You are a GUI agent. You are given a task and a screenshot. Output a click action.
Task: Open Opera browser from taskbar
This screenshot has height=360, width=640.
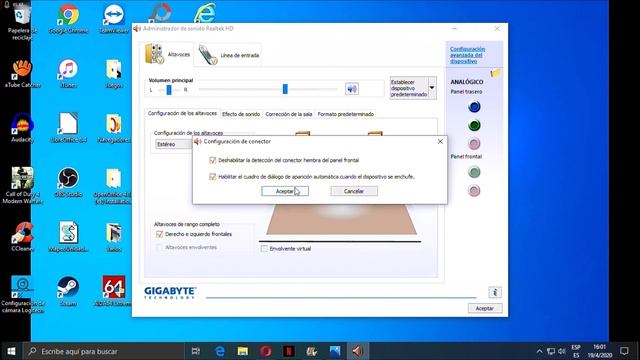point(266,351)
